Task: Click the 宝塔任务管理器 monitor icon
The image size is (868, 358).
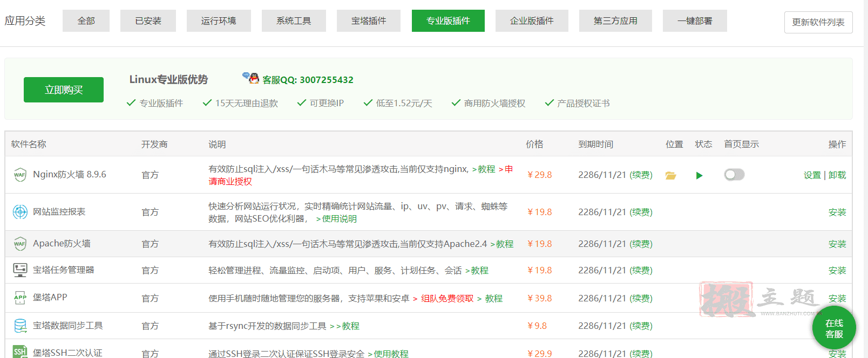Action: tap(20, 270)
